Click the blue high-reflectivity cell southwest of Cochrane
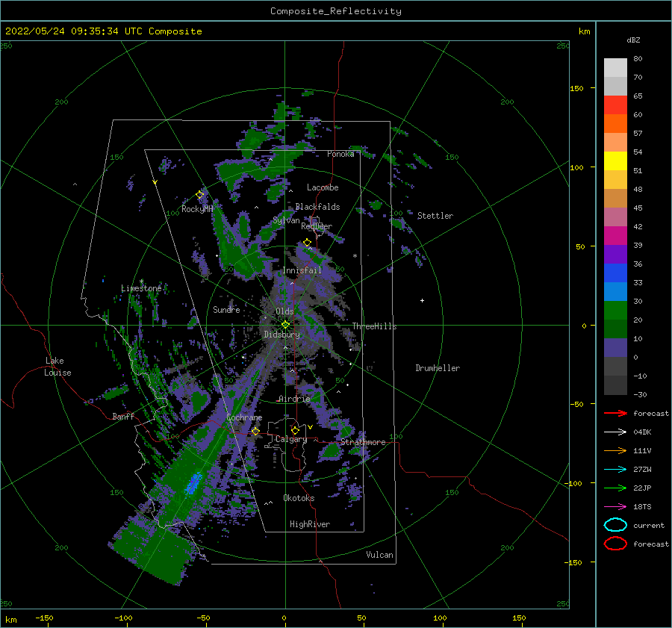The height and width of the screenshot is (628, 672). click(x=193, y=483)
